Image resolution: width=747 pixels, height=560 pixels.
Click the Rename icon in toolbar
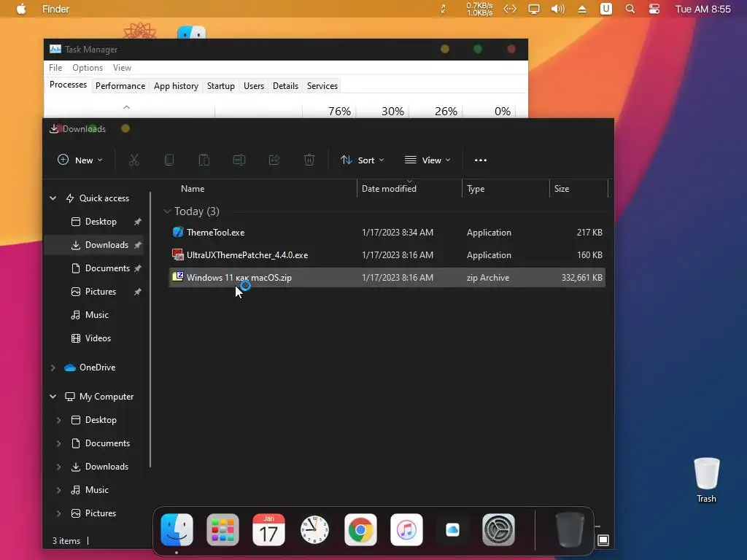coord(239,160)
